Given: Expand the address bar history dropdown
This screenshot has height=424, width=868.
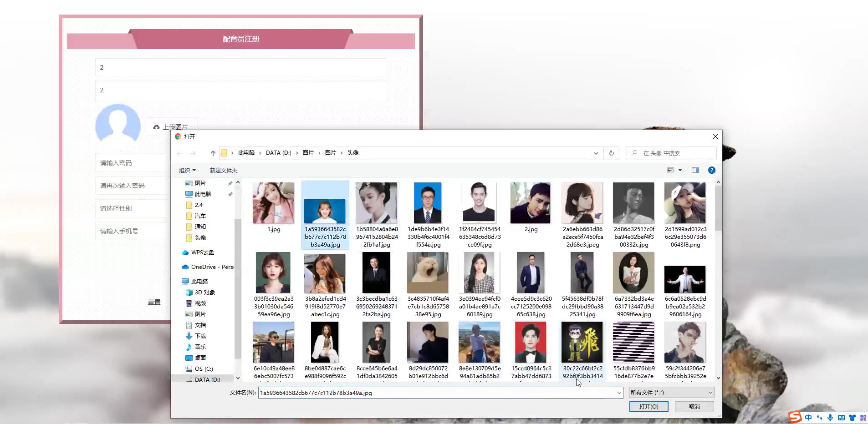Looking at the screenshot, I should coord(596,153).
